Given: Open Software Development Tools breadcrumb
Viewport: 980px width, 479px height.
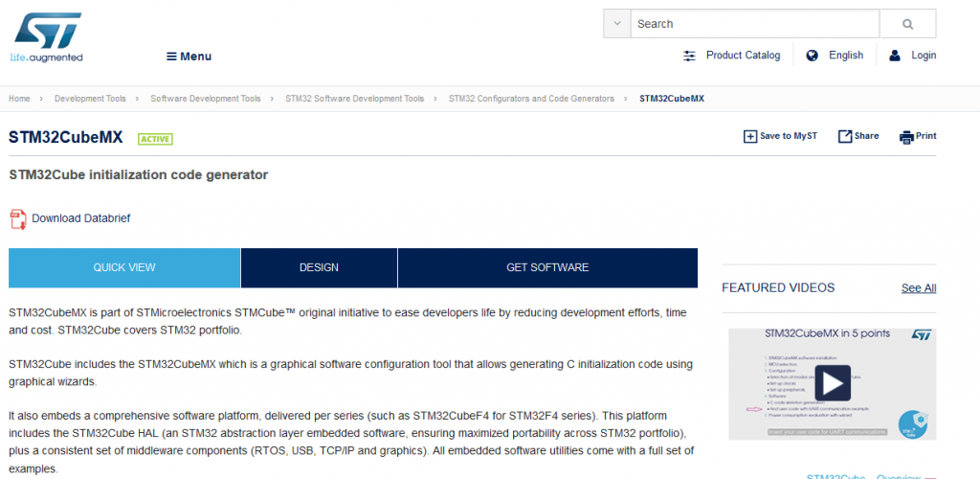Looking at the screenshot, I should tap(206, 99).
